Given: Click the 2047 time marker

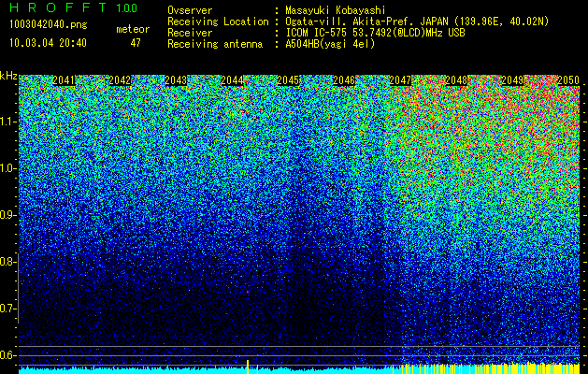Looking at the screenshot, I should pyautogui.click(x=400, y=80).
